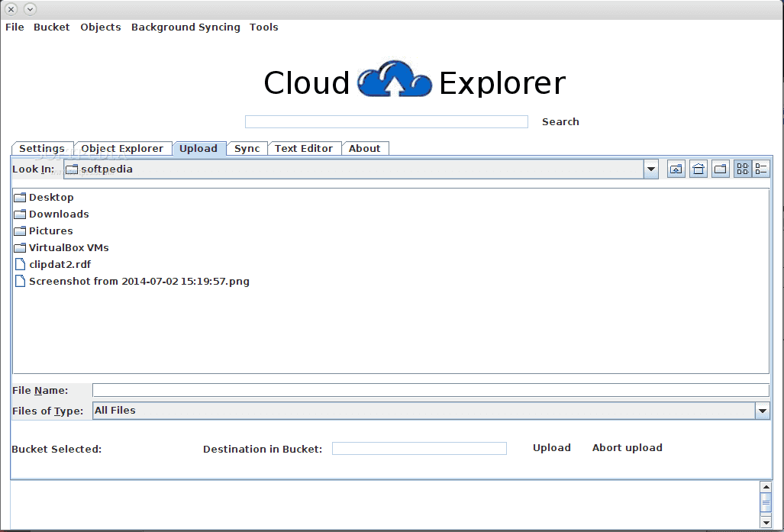This screenshot has width=784, height=532.
Task: Click the window menu chevron button
Action: click(30, 9)
